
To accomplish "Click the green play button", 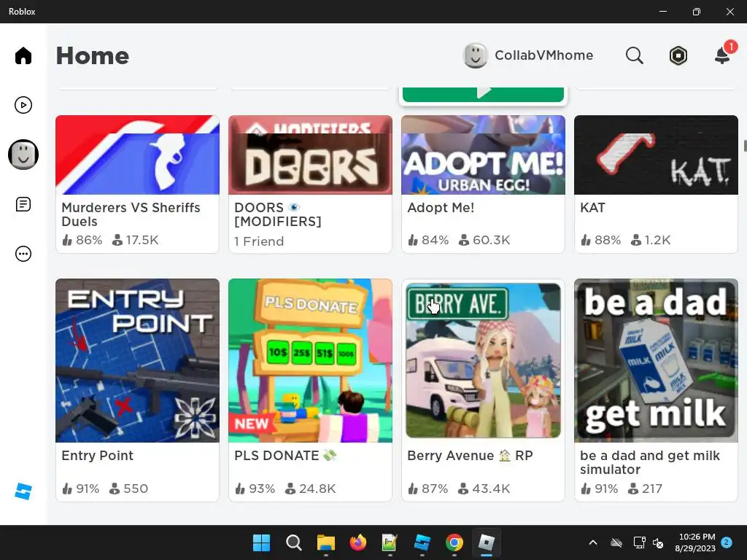I will click(x=483, y=94).
